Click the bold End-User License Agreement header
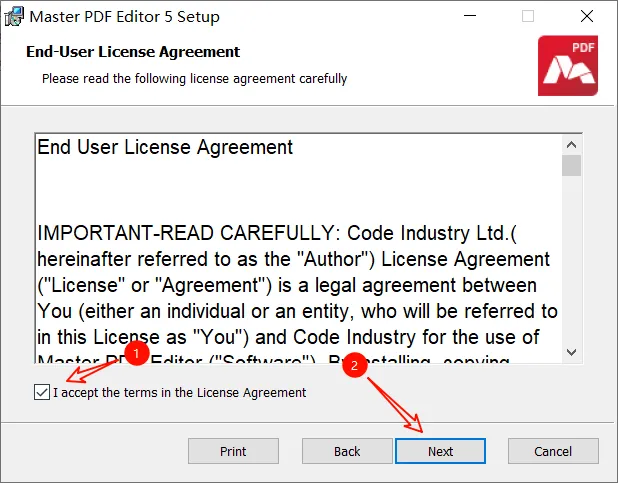This screenshot has height=483, width=618. point(133,52)
